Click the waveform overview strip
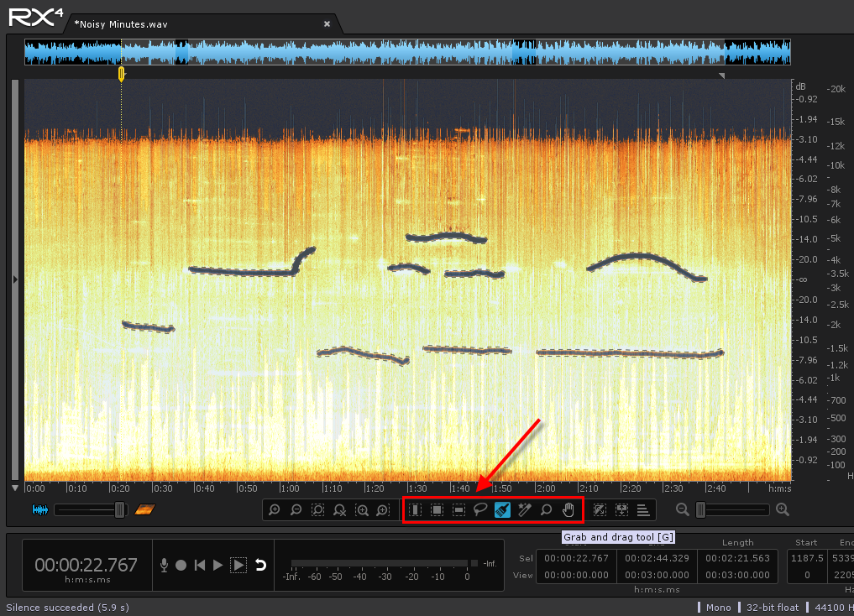This screenshot has height=616, width=854. pyautogui.click(x=407, y=52)
